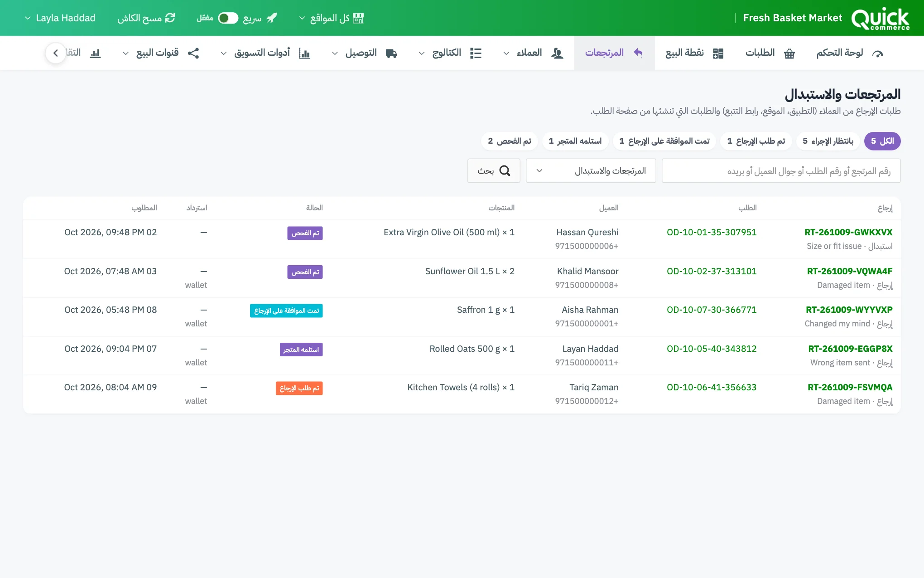Expand the all locations dropdown
Image resolution: width=924 pixels, height=578 pixels.
coord(331,18)
